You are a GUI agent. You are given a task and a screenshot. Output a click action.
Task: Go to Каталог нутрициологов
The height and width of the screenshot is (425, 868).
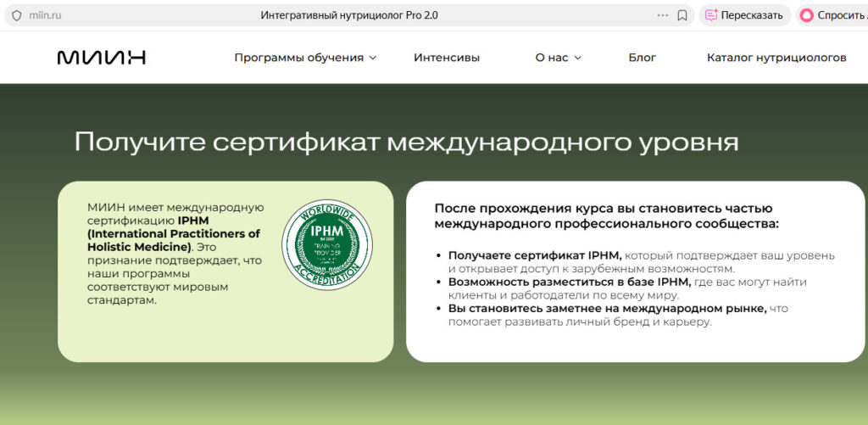[x=776, y=58]
